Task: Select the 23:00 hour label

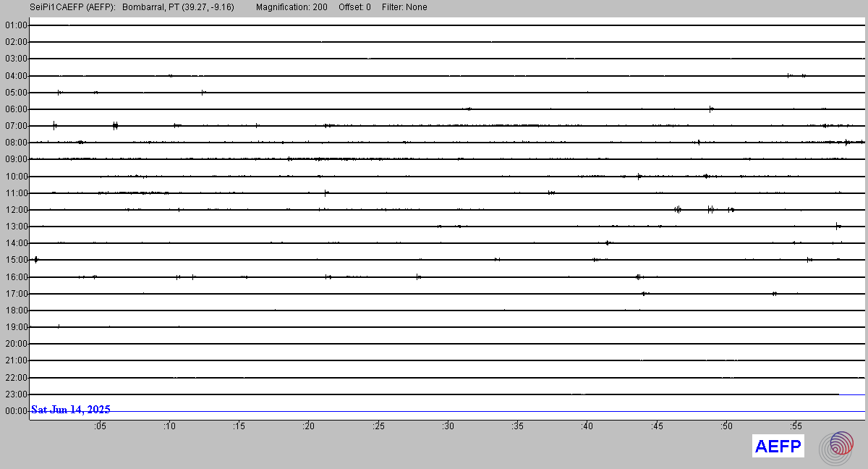Action: (16, 394)
